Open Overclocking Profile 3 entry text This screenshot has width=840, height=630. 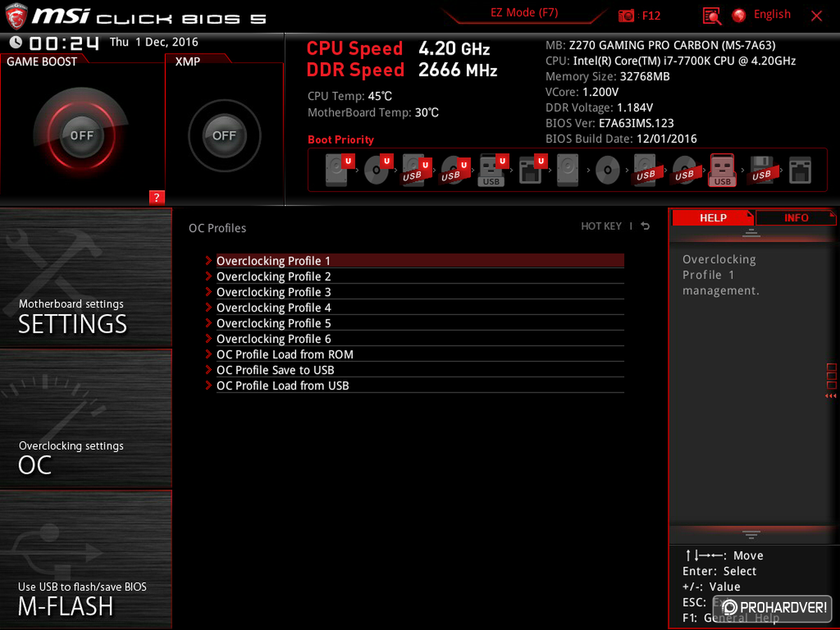click(x=273, y=292)
